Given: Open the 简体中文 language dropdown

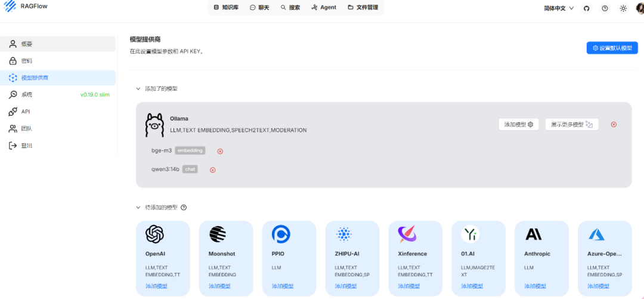Looking at the screenshot, I should (x=559, y=8).
